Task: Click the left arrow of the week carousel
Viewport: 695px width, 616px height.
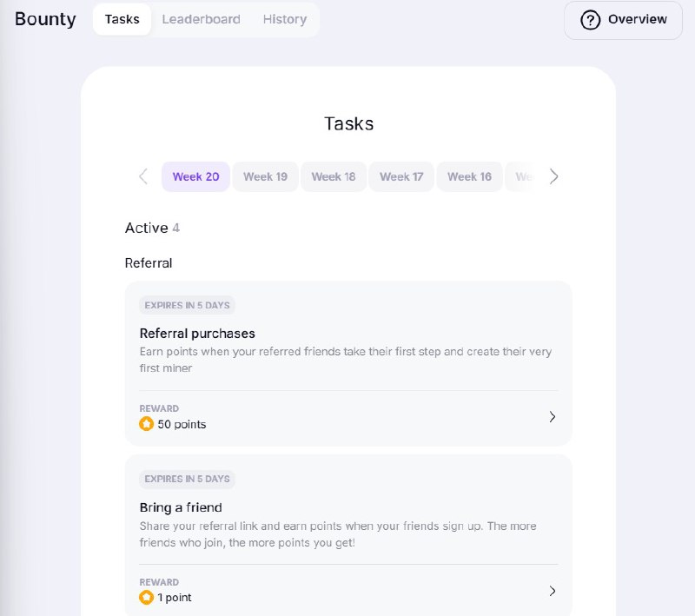Action: 143,176
